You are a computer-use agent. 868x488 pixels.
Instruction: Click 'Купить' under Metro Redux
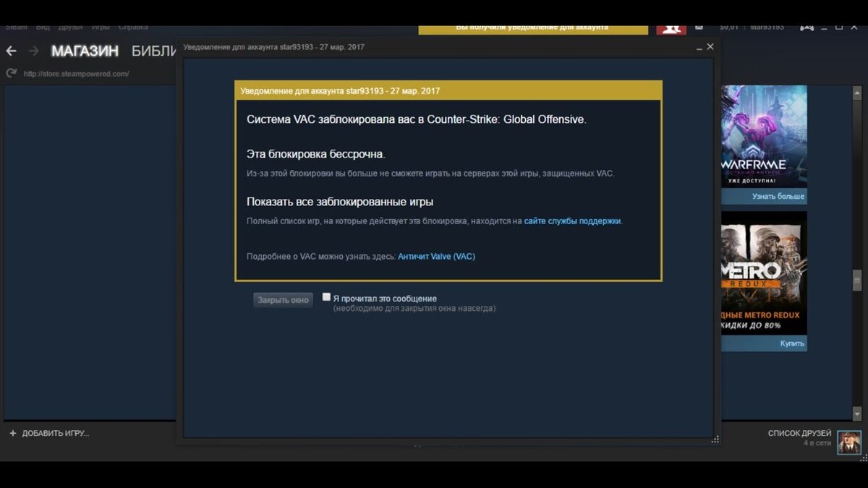[x=792, y=343]
